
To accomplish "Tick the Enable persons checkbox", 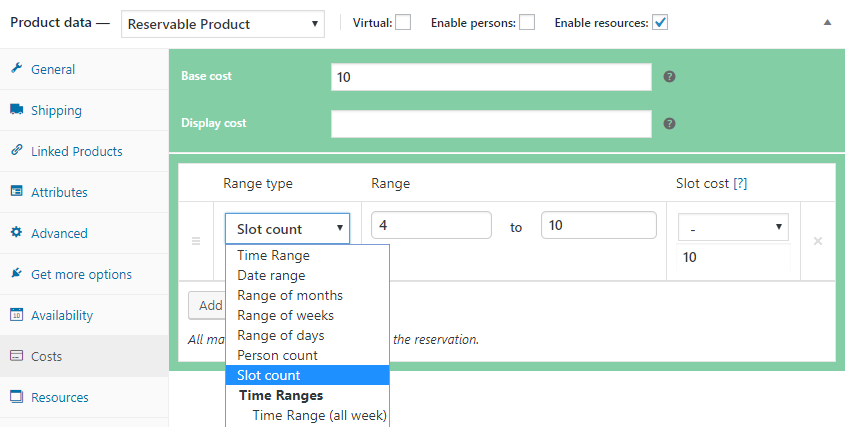I will point(527,23).
